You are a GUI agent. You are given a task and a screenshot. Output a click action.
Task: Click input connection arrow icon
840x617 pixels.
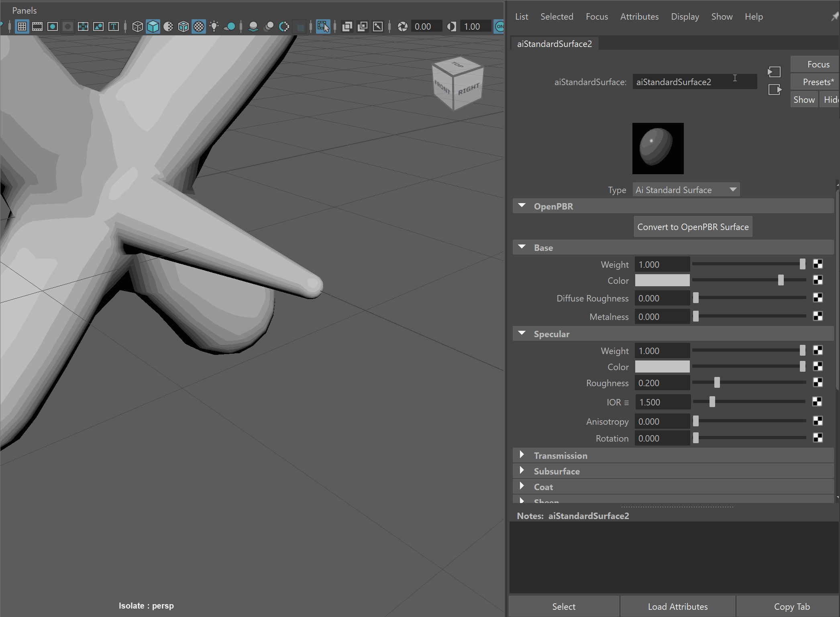coord(774,72)
